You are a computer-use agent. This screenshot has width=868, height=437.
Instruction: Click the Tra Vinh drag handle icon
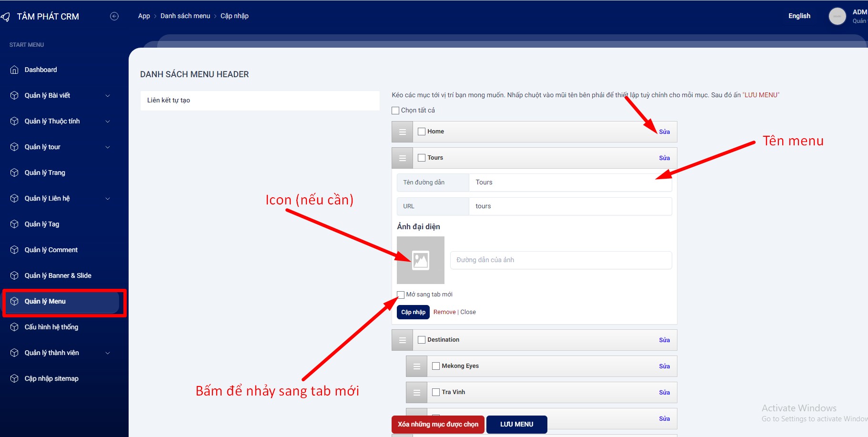point(416,393)
